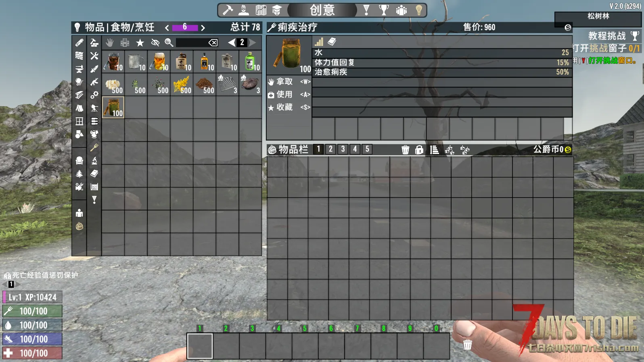Pick the cooking pot item
The width and height of the screenshot is (644, 362).
[x=250, y=84]
